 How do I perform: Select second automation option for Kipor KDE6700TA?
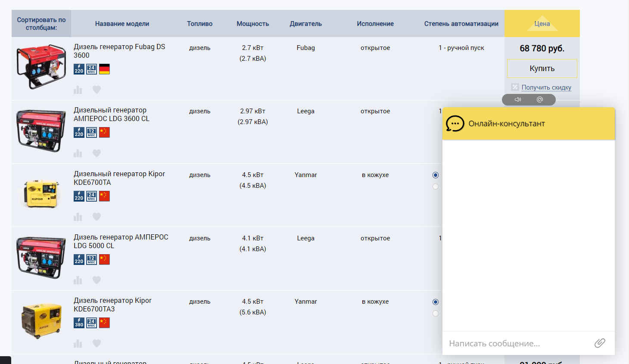(436, 187)
